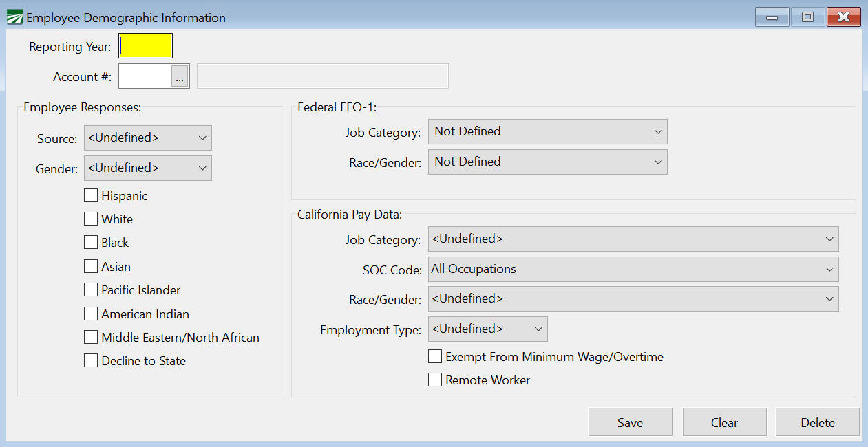Open the Employment Type dropdown
868x447 pixels.
[x=487, y=329]
